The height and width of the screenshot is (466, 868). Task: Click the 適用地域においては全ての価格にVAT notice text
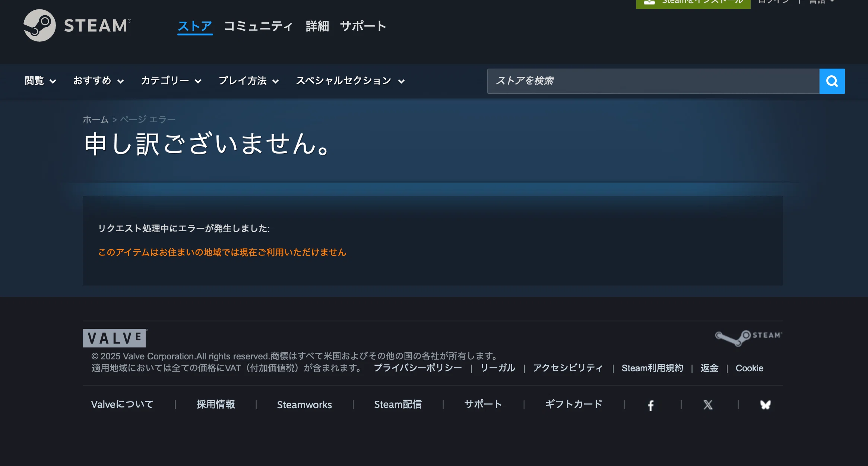tap(226, 368)
